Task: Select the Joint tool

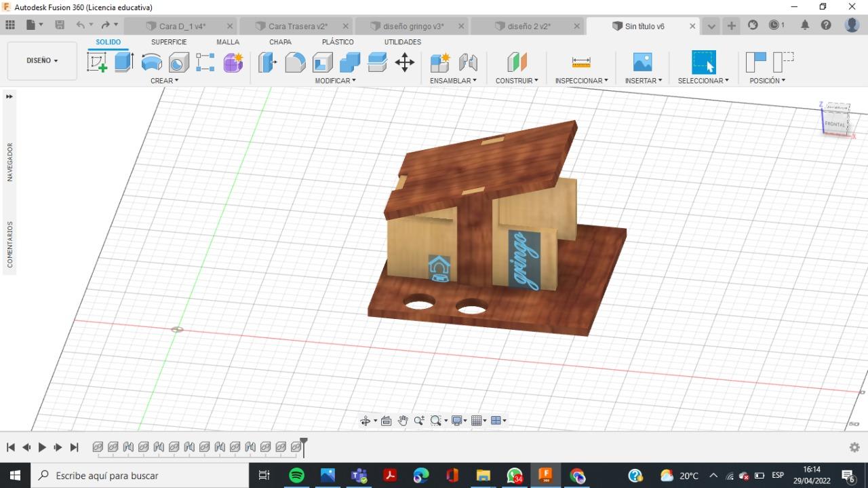Action: coord(468,62)
